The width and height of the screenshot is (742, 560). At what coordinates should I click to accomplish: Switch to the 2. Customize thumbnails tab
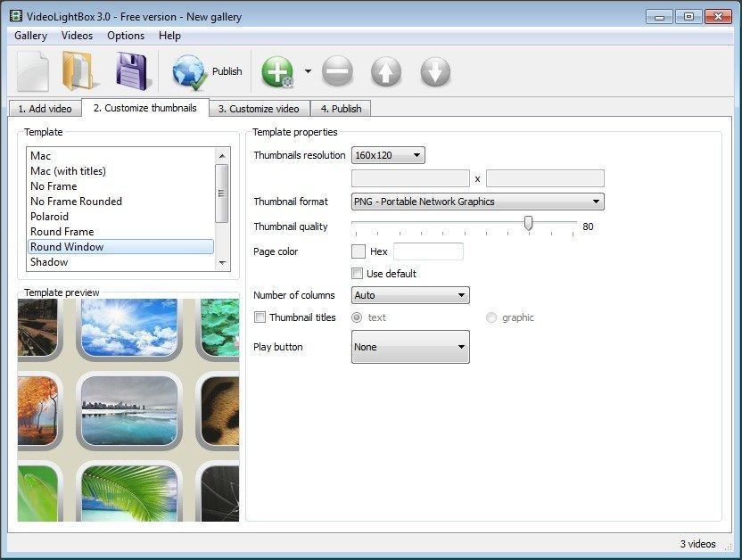click(144, 108)
